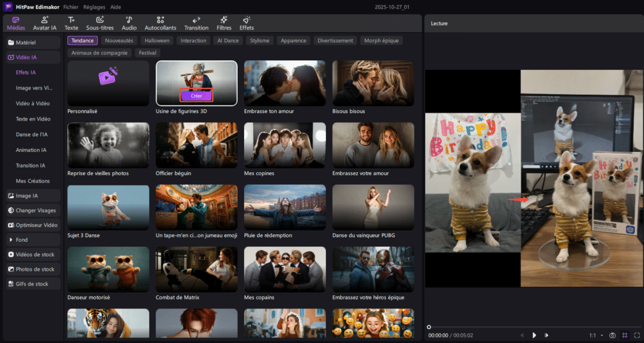Click the Transition arrows icon
The height and width of the screenshot is (343, 644).
click(x=196, y=20)
